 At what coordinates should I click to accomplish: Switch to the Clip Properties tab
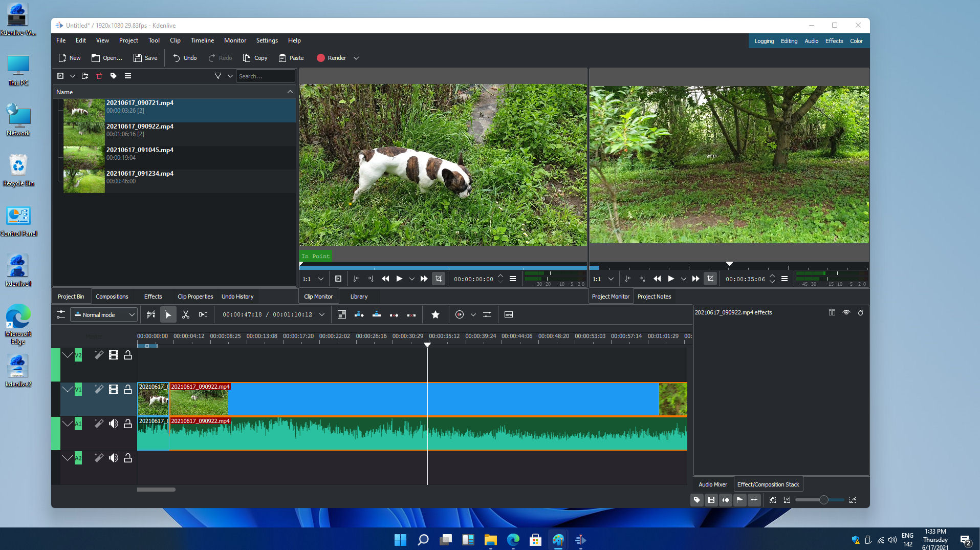click(x=195, y=297)
